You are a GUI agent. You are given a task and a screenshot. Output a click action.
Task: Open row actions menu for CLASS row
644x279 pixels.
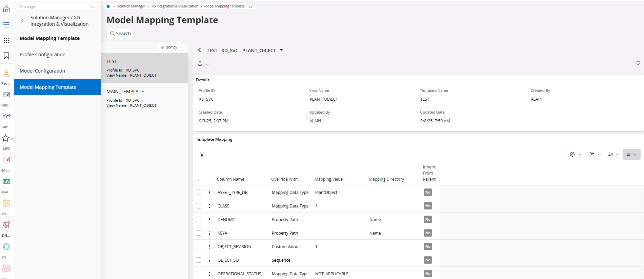(209, 206)
